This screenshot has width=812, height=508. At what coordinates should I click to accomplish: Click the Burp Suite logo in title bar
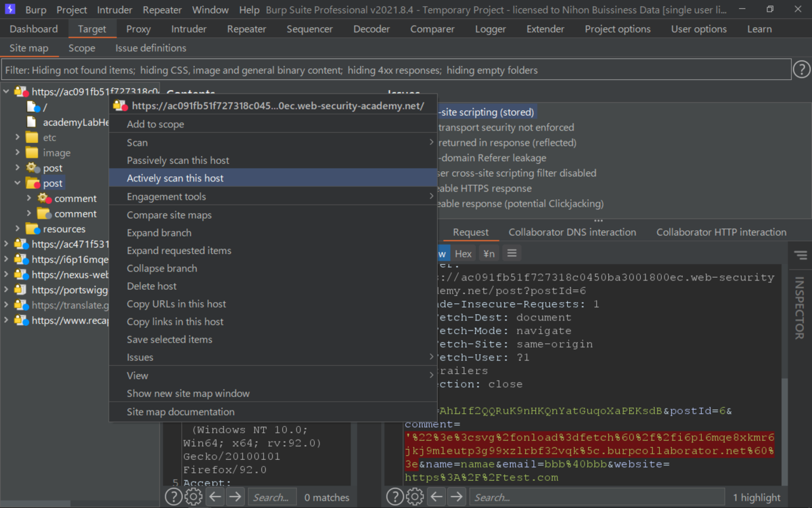pyautogui.click(x=11, y=9)
